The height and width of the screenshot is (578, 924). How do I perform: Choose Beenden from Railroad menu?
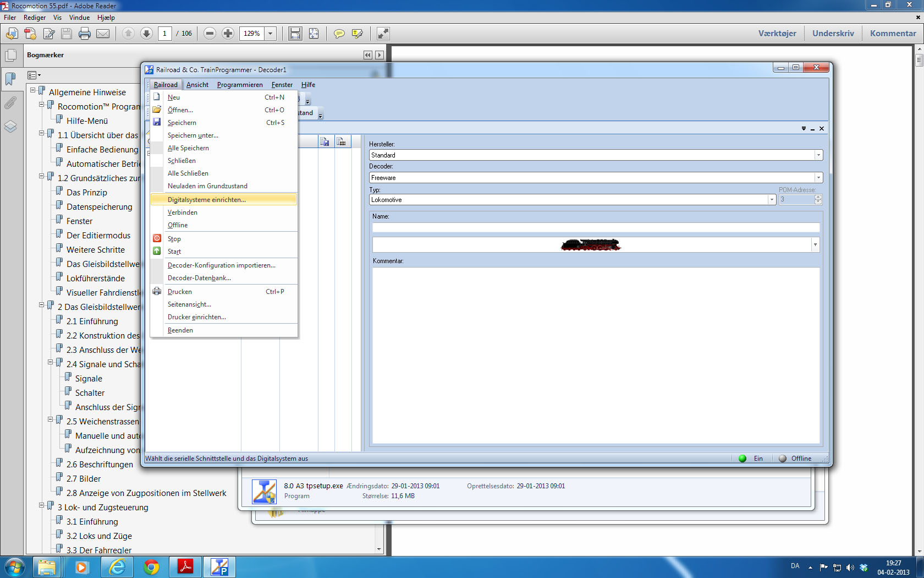coord(224,330)
